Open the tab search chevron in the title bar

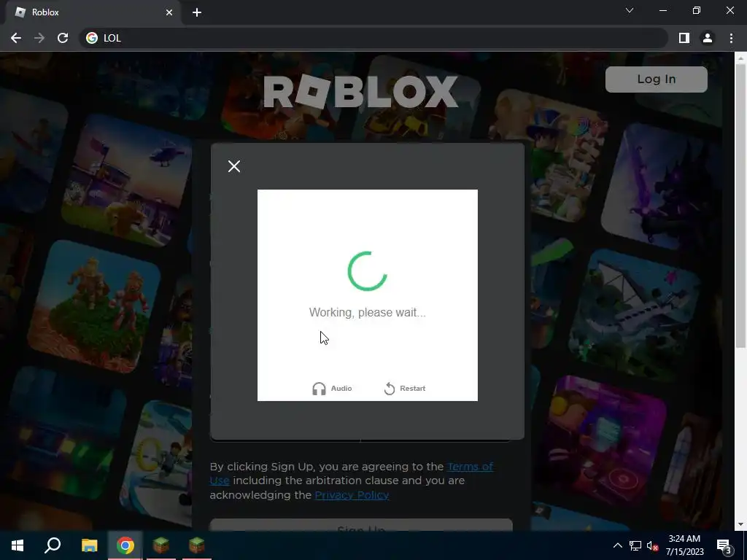tap(630, 10)
